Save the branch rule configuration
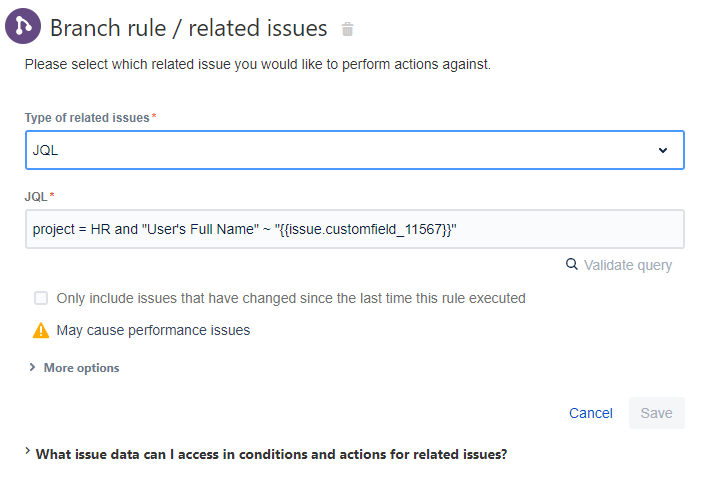This screenshot has height=478, width=702. 656,413
